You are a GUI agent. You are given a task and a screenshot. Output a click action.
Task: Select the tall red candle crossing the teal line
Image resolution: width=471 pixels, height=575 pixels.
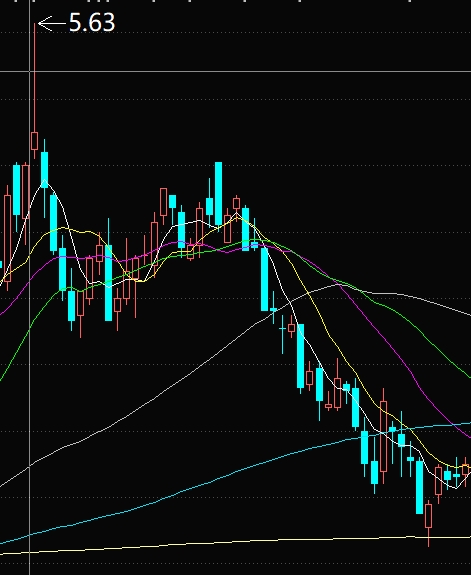(384, 436)
